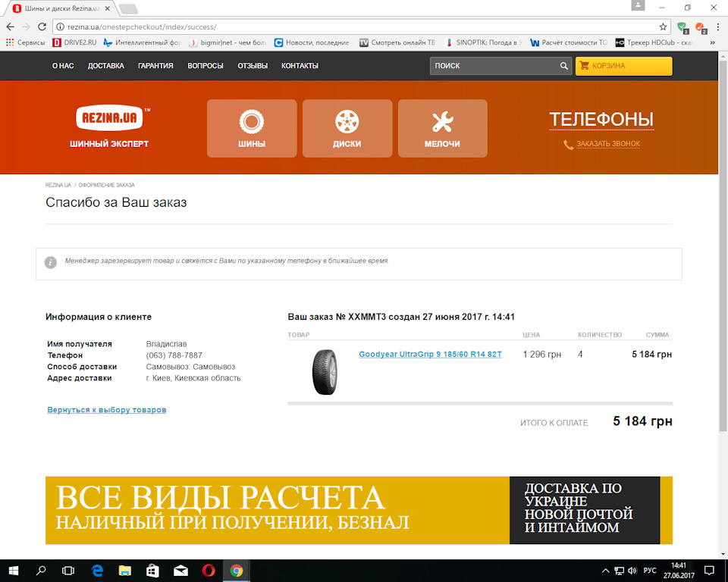Click the page vertical scrollbar
Screen dimensions: 728x582
pyautogui.click(x=723, y=246)
